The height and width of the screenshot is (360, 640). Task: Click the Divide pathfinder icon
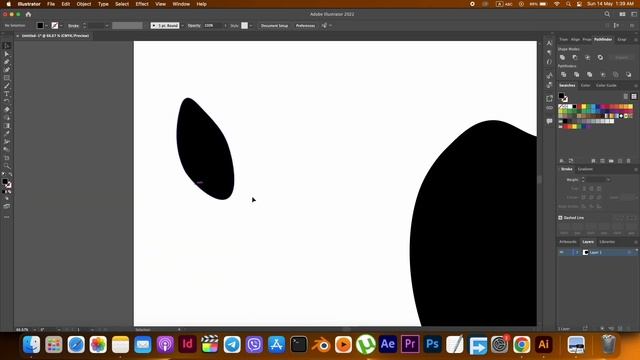click(x=564, y=75)
